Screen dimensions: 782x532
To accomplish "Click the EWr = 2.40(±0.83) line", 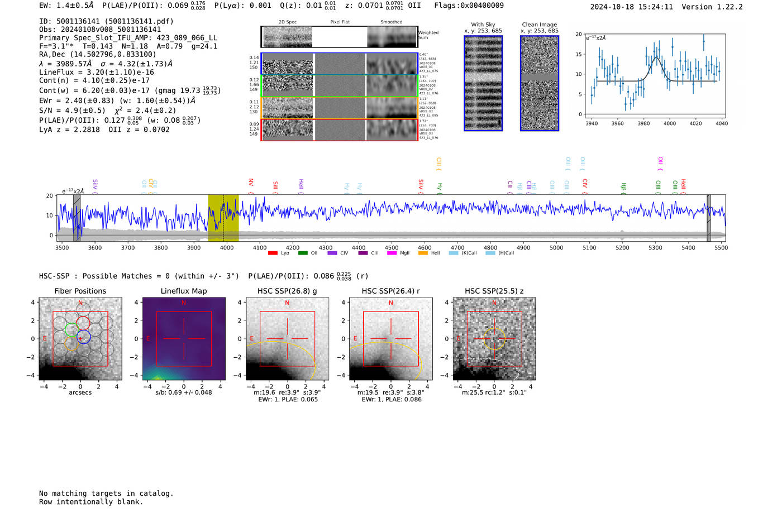I will 117,100.
